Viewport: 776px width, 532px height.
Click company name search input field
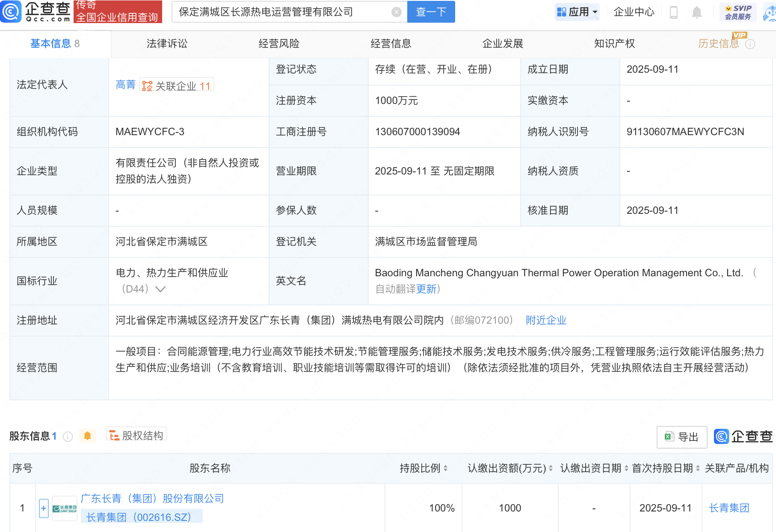(x=282, y=12)
